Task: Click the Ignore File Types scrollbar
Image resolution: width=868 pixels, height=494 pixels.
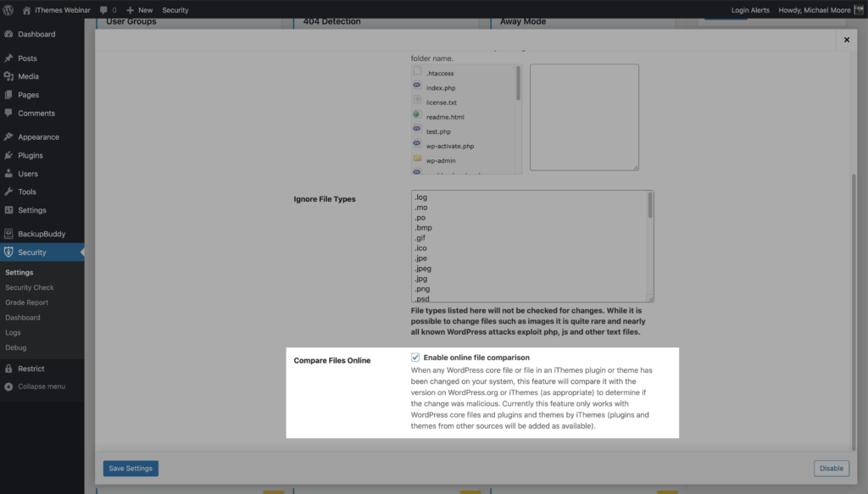Action: pyautogui.click(x=650, y=205)
